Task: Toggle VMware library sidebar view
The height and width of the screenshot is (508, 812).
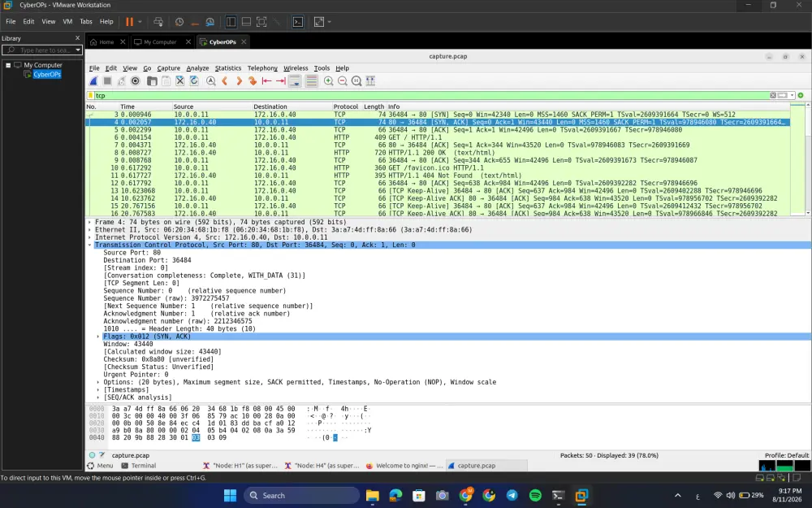Action: [231, 22]
